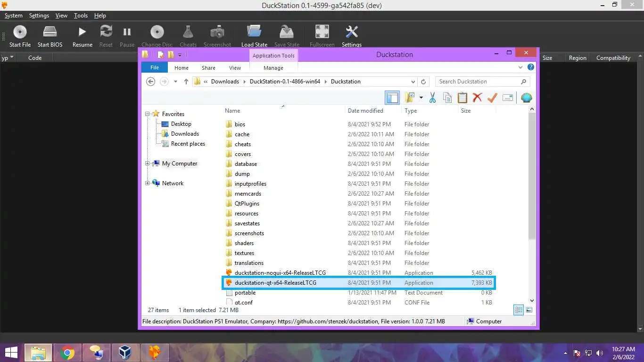This screenshot has height=362, width=644.
Task: Click the globe icon in Explorer toolbar
Action: click(x=527, y=98)
